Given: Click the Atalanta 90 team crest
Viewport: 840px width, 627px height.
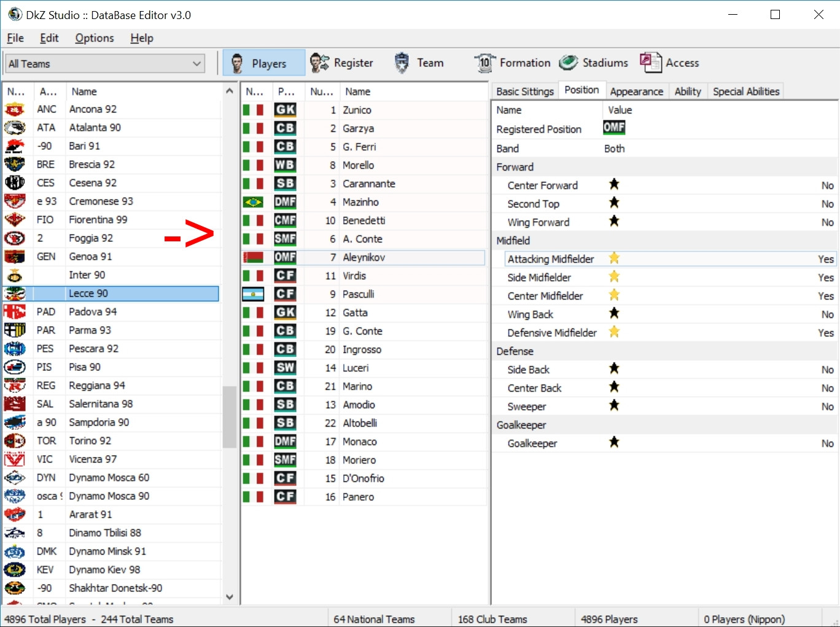Looking at the screenshot, I should (15, 128).
